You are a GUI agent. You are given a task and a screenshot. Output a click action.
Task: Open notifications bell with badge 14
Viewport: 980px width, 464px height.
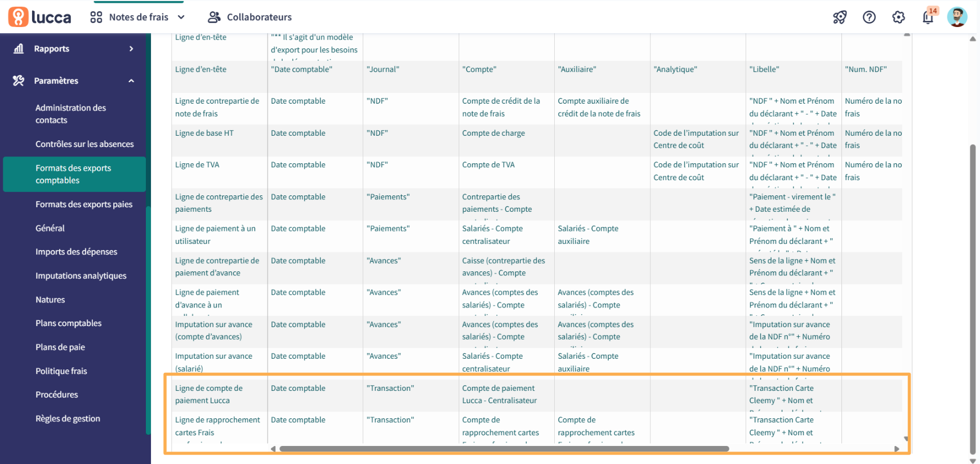(x=928, y=17)
